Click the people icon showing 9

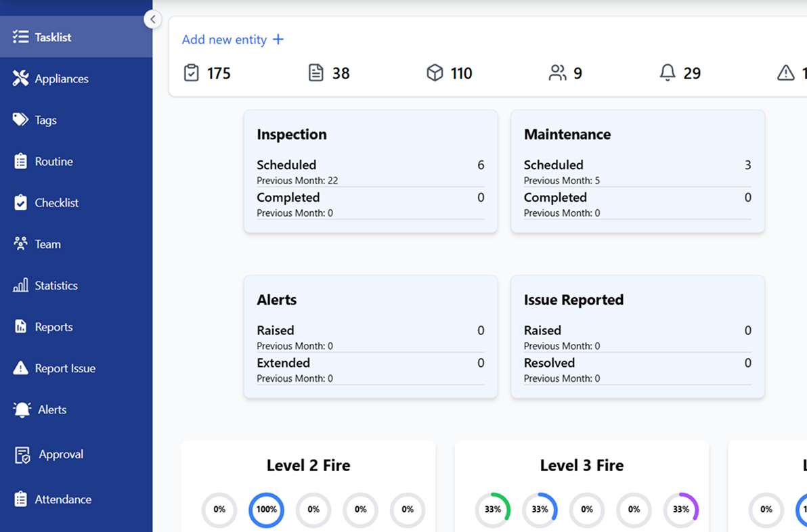click(557, 73)
